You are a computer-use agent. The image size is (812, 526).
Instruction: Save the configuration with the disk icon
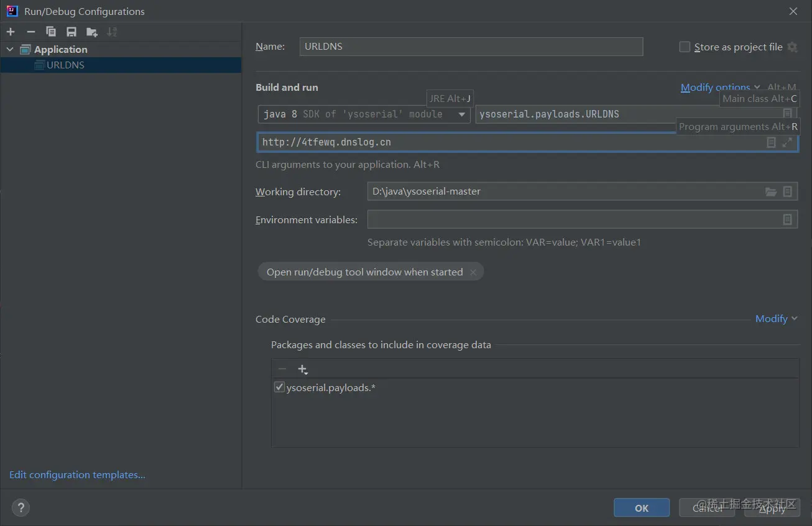[x=72, y=32]
